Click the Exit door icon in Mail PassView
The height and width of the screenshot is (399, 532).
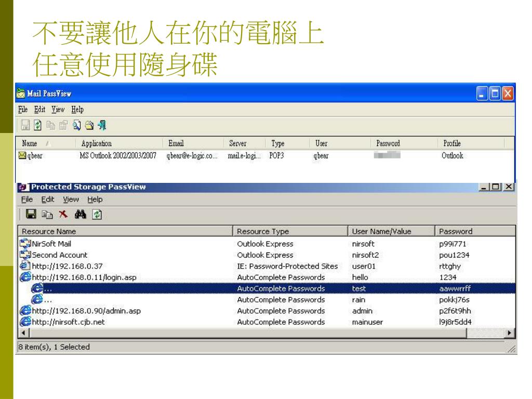pos(102,125)
